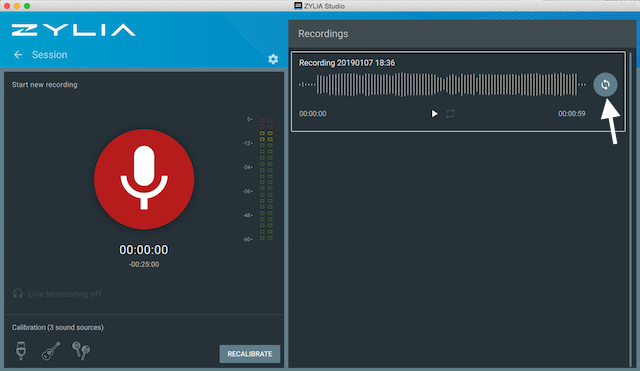Select the vocal microphone calibration source icon
The width and height of the screenshot is (640, 371).
click(21, 351)
